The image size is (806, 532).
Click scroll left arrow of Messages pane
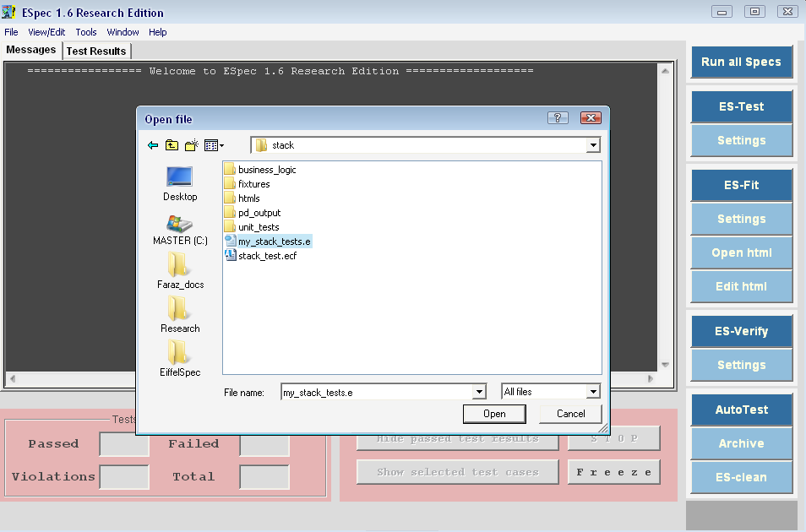click(x=13, y=379)
